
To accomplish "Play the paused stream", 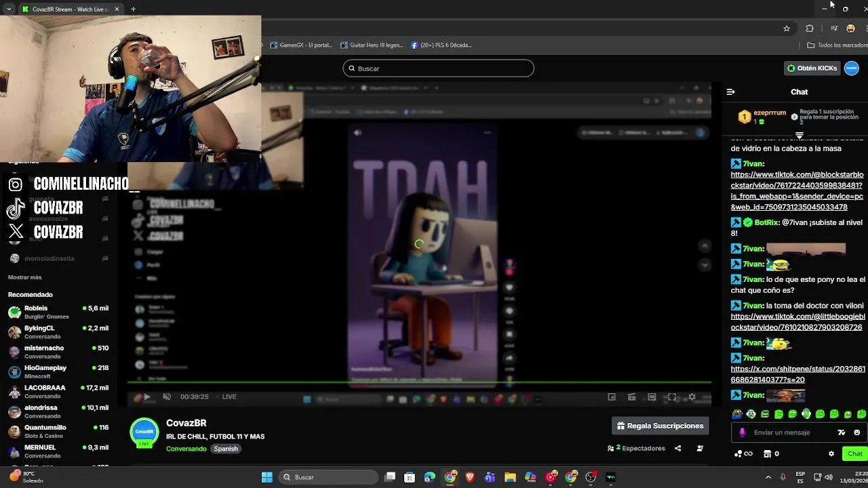I will click(146, 396).
